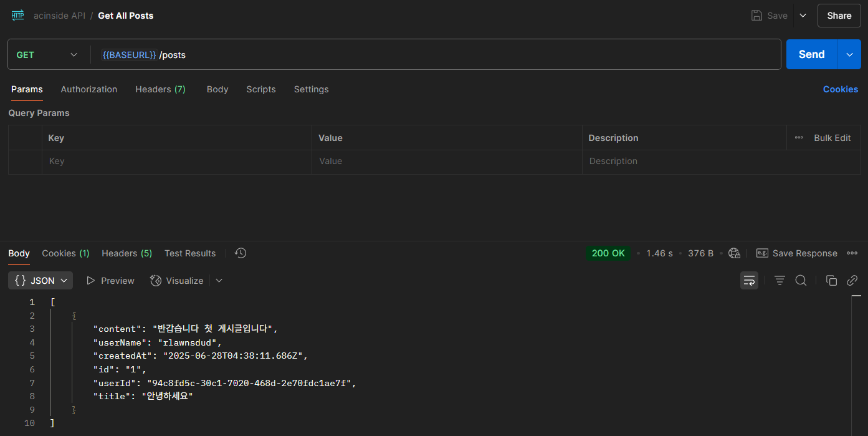
Task: Click the Value column header
Action: click(330, 138)
